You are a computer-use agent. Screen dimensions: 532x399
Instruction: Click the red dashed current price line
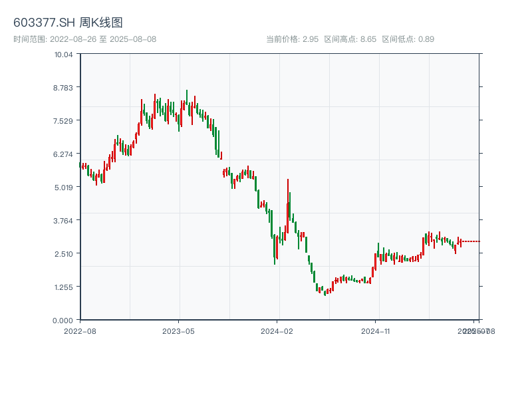tap(471, 241)
